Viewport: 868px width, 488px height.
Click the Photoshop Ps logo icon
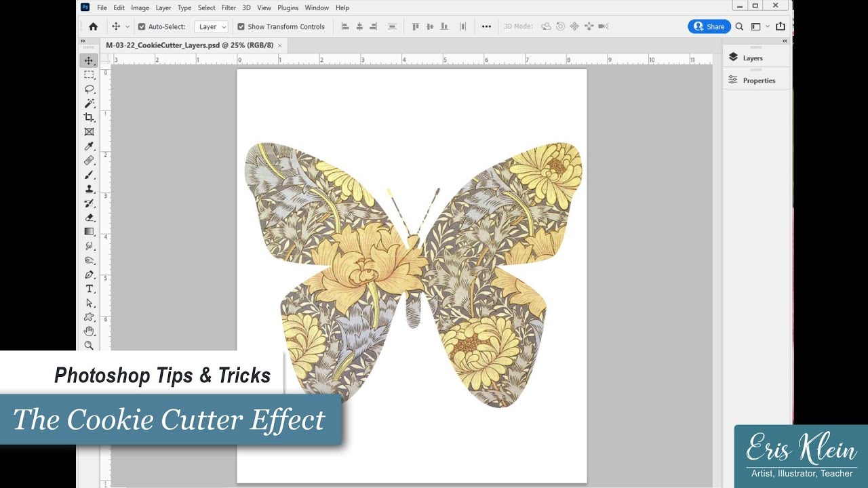point(85,7)
